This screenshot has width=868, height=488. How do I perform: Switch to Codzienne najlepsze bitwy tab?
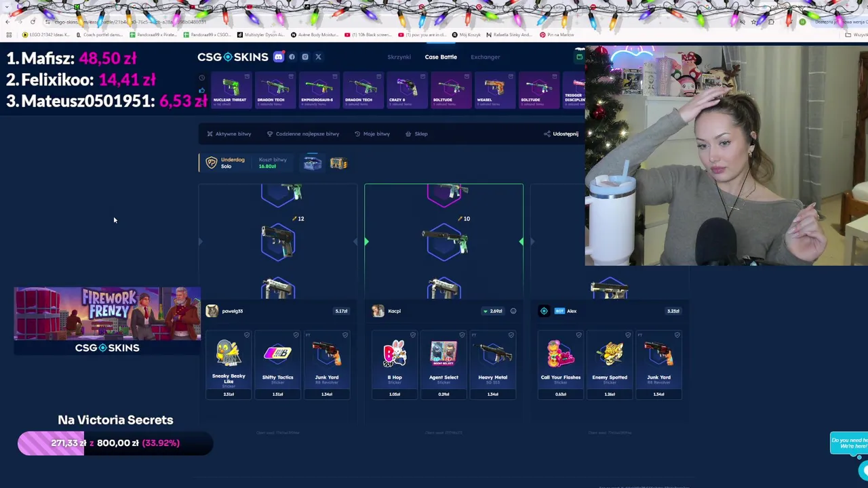[x=303, y=134]
